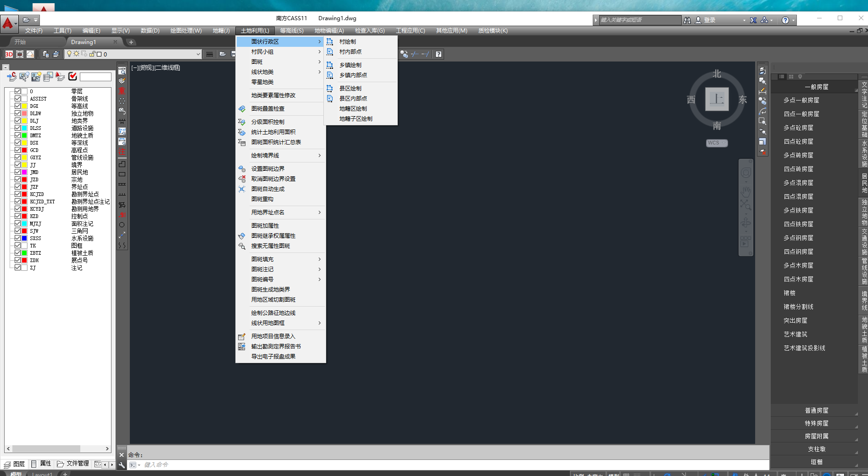The image size is (868, 476).
Task: Toggle the SXSS 水系设施 layer checkbox
Action: (x=18, y=238)
